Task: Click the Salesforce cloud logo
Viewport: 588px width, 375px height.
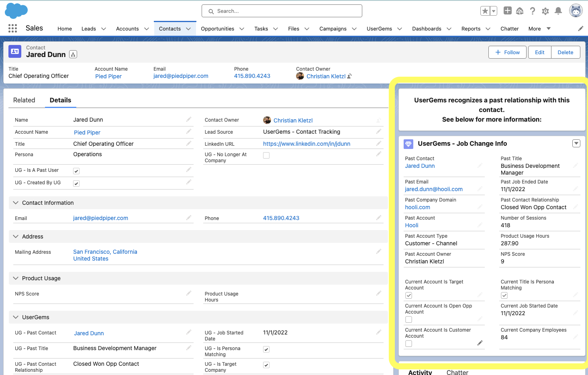Action: (x=16, y=11)
